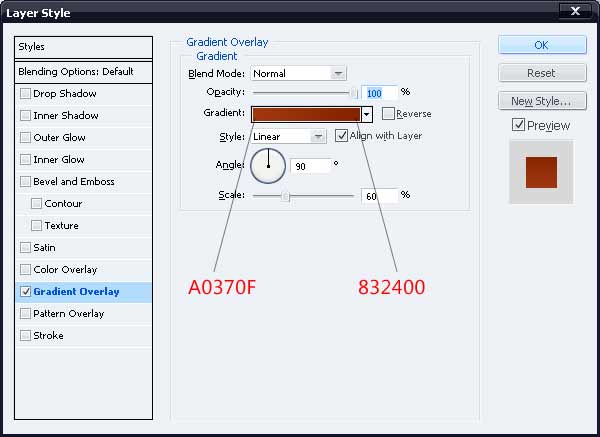This screenshot has width=600, height=437.
Task: Click the Opacity value field
Action: 378,92
